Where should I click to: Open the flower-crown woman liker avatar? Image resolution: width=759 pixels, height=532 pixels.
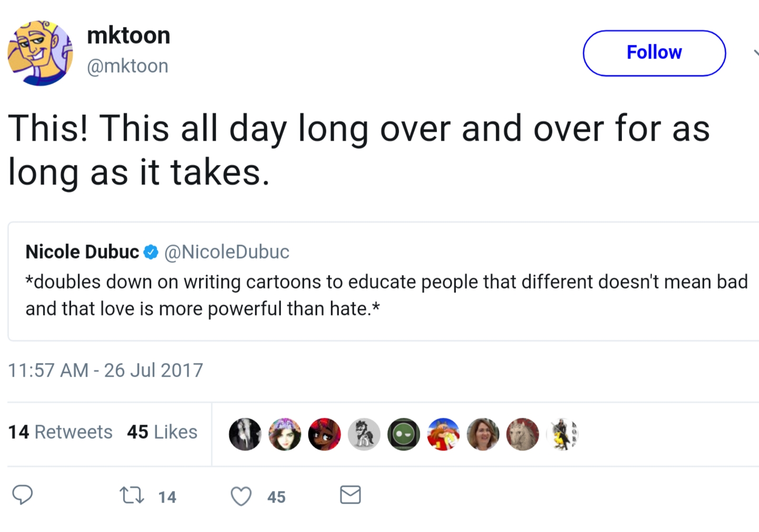pyautogui.click(x=285, y=435)
